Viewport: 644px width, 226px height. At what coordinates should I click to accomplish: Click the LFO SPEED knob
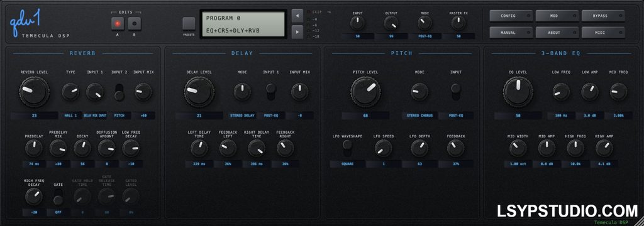pos(383,148)
